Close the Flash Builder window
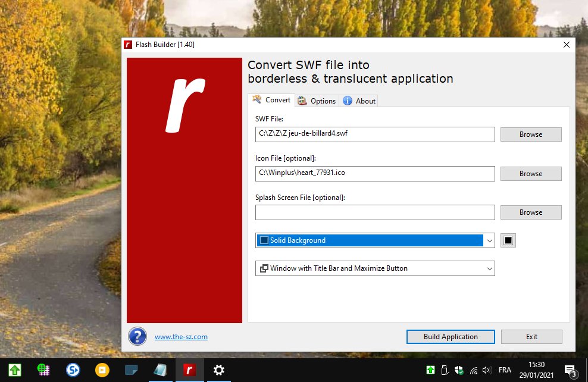The width and height of the screenshot is (588, 382). click(x=566, y=45)
